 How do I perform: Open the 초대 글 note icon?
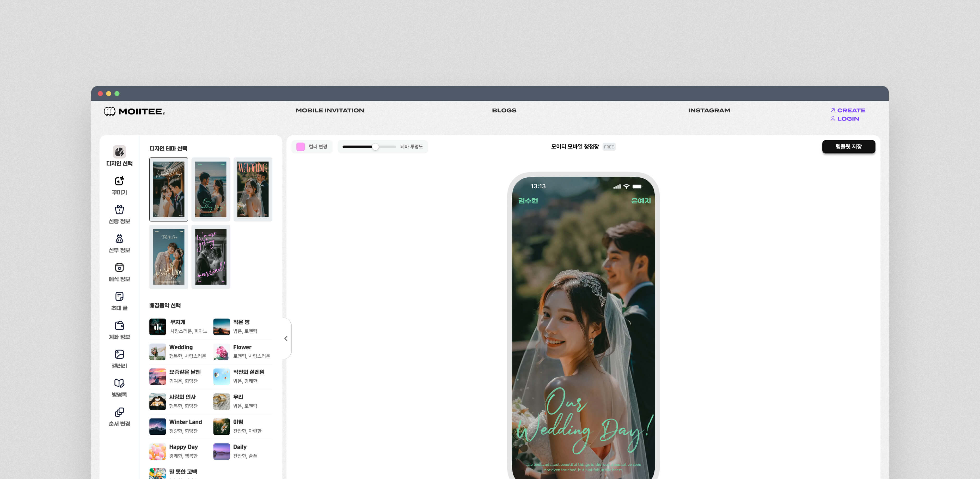(x=119, y=296)
